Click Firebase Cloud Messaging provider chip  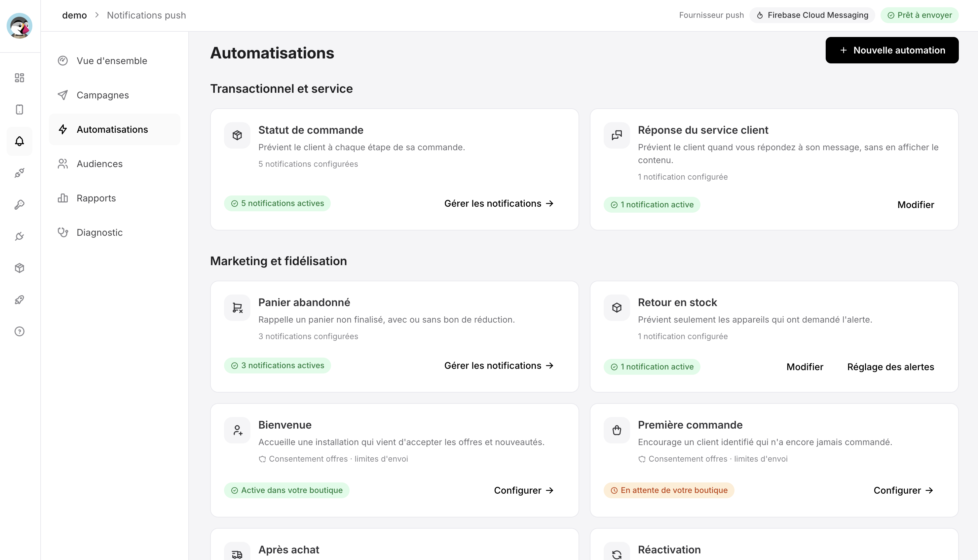(812, 16)
